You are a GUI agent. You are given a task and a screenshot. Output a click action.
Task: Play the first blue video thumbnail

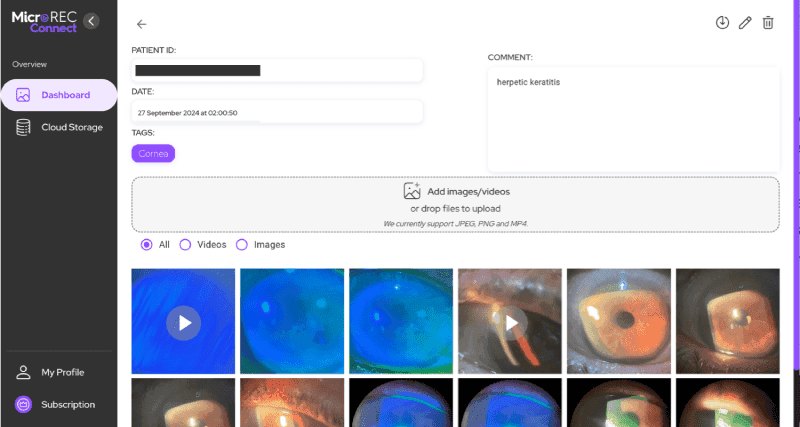click(183, 322)
